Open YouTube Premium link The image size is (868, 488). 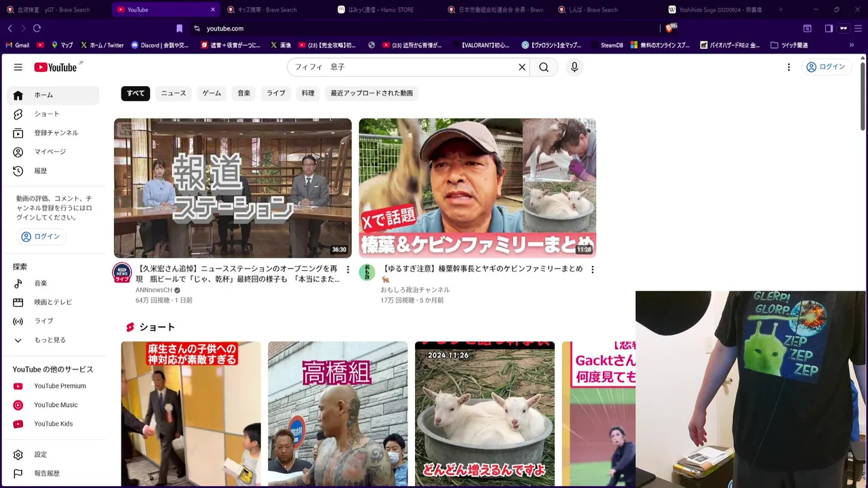[53, 386]
